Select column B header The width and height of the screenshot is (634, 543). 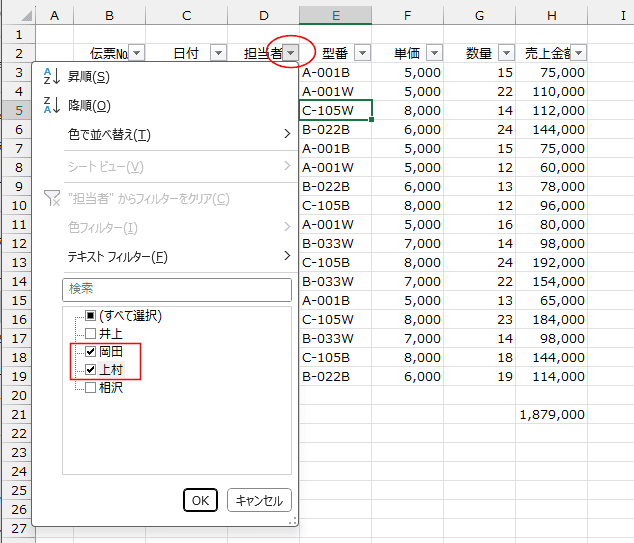[x=109, y=15]
